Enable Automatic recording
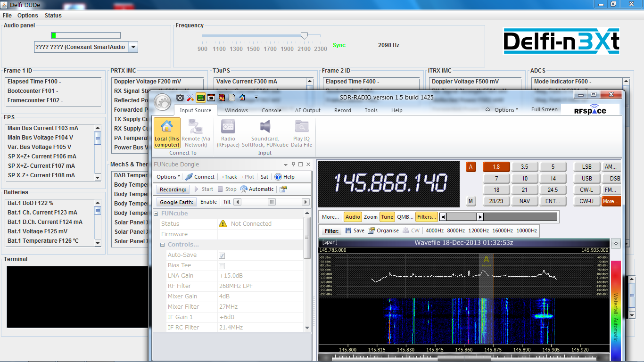This screenshot has width=644, height=362. tap(257, 189)
